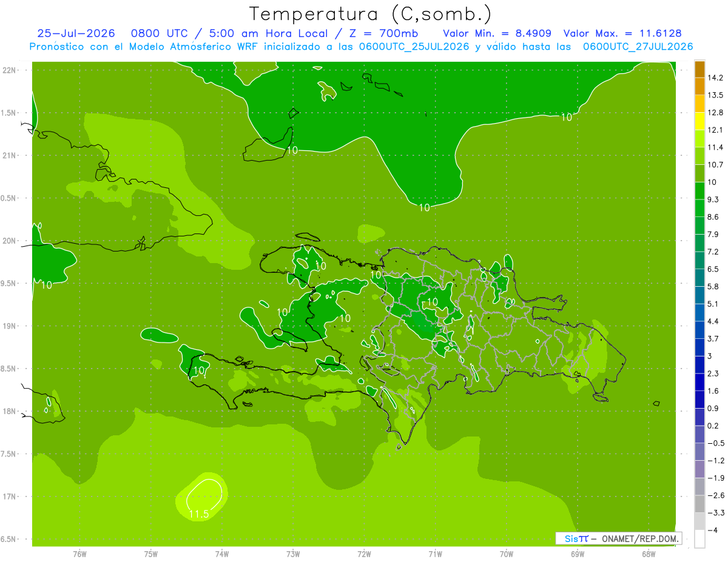The image size is (728, 562).
Task: Pick the purple swatch between -1.2 and -1.9
Action: click(699, 469)
